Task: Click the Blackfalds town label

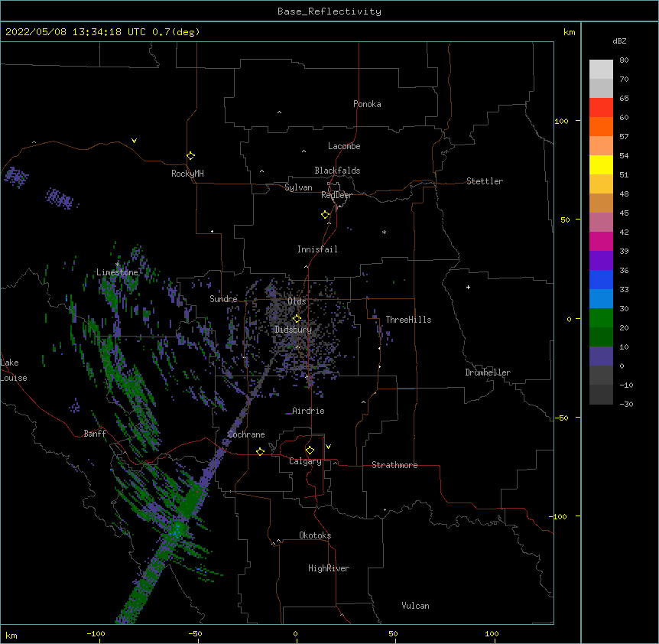Action: pos(337,171)
